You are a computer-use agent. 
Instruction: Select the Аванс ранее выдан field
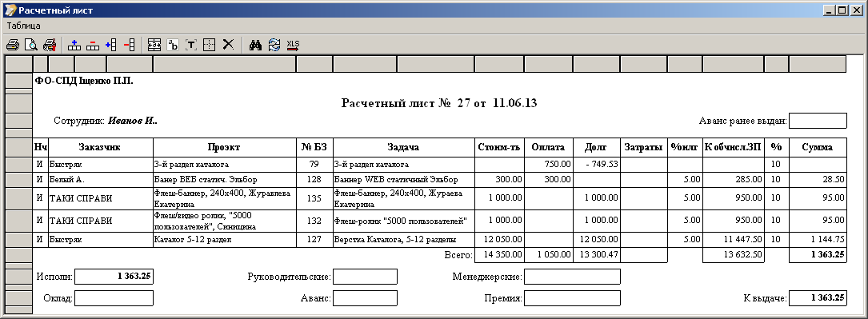[x=818, y=121]
